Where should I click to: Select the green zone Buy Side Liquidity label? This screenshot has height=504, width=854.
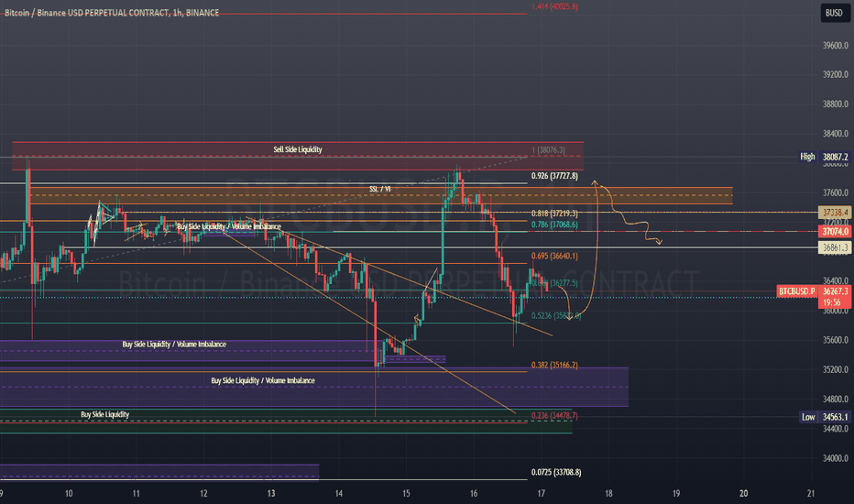(x=105, y=414)
